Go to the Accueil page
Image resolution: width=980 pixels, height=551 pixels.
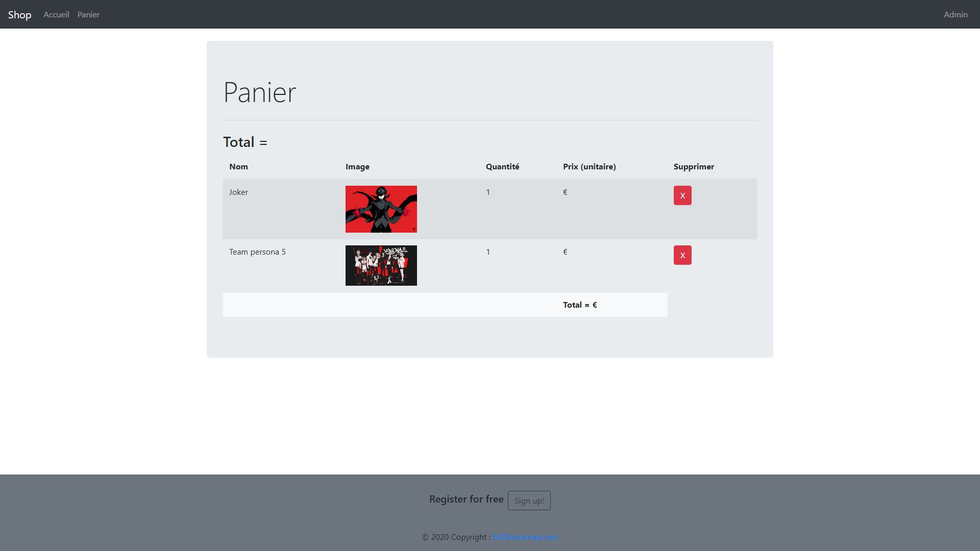click(x=56, y=15)
